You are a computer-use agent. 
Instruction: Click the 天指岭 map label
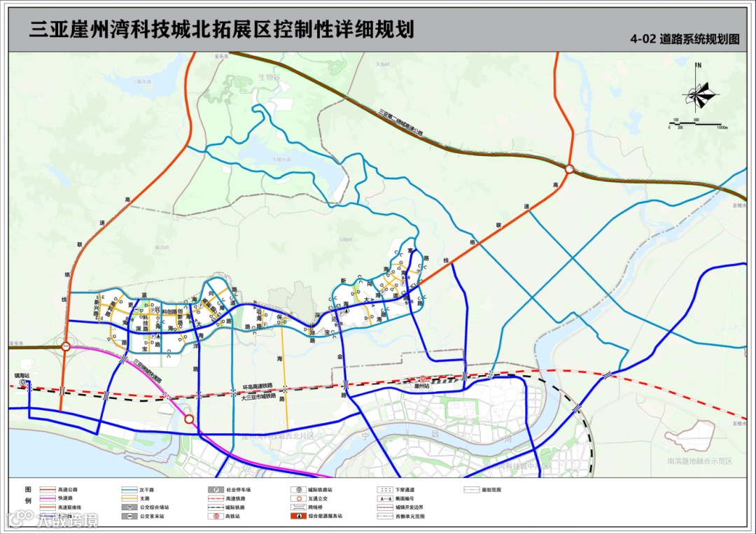(382, 64)
